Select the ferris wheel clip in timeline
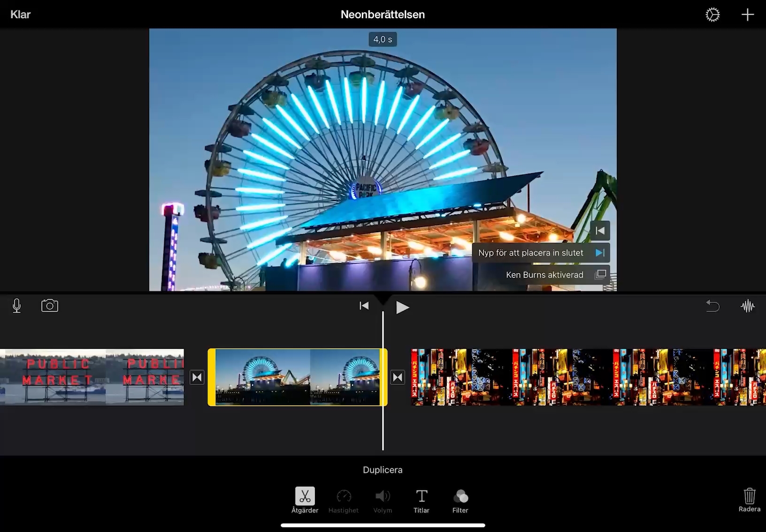Viewport: 766px width, 532px height. [x=298, y=377]
